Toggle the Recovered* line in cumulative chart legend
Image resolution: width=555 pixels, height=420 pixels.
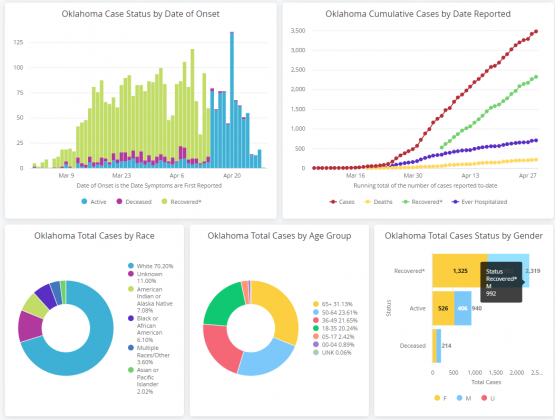tap(422, 202)
